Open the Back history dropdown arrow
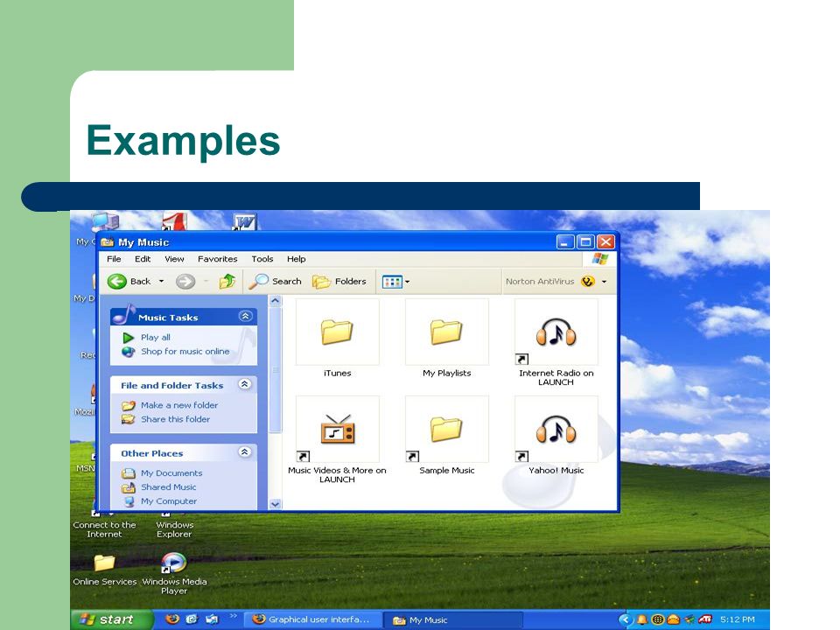 tap(161, 281)
